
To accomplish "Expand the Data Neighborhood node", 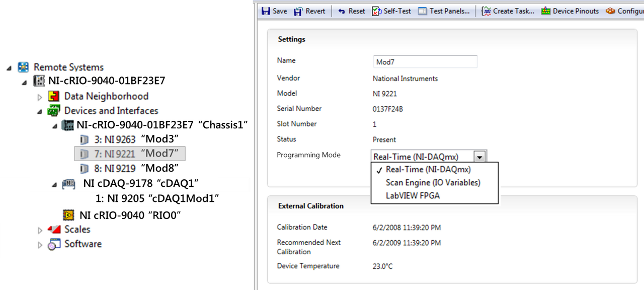I will coord(40,97).
